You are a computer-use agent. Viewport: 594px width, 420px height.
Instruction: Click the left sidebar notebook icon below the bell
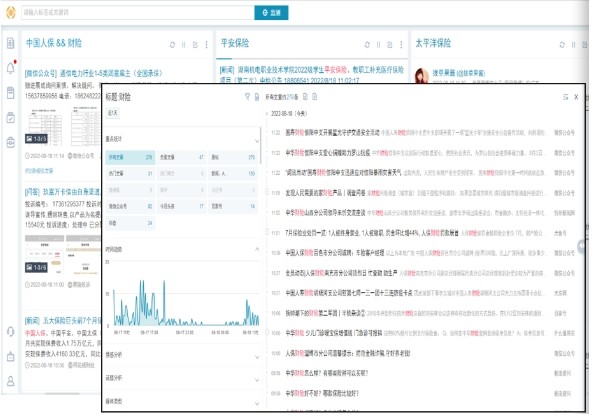pyautogui.click(x=11, y=93)
